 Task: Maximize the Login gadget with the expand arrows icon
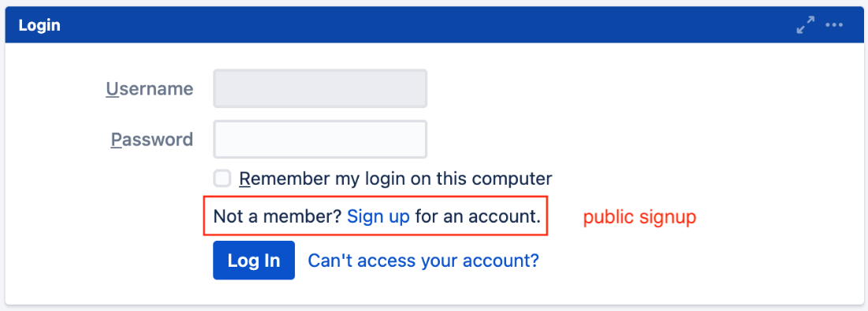pos(806,25)
